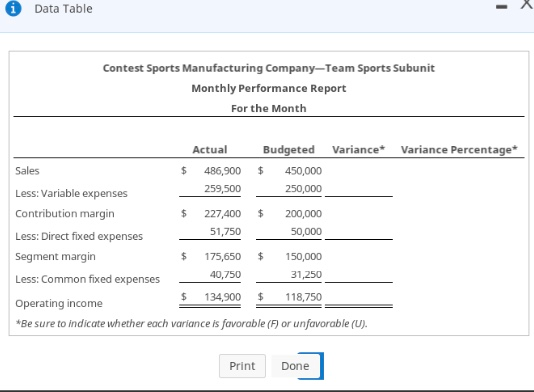Select the Budgeted column header
Screen dimensions: 534x392
pos(289,150)
